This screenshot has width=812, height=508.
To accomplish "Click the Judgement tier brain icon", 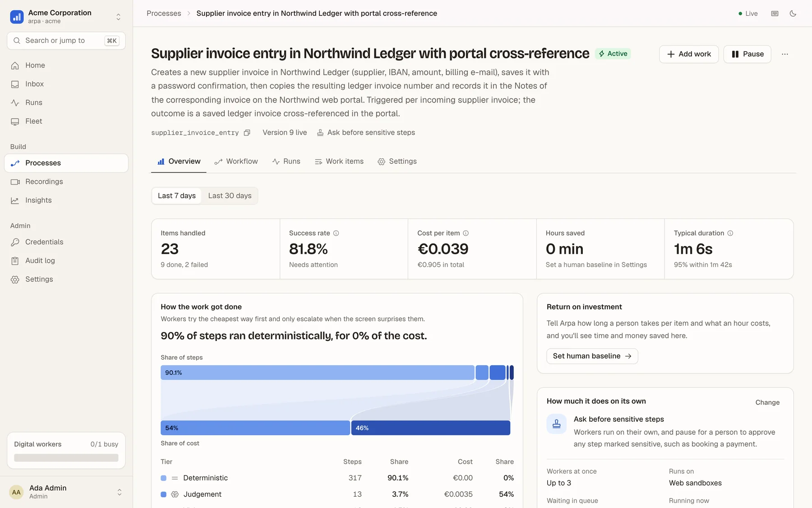I will click(175, 494).
